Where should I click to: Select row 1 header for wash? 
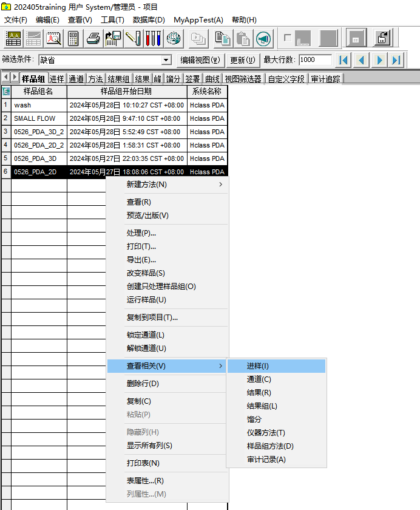[x=6, y=105]
